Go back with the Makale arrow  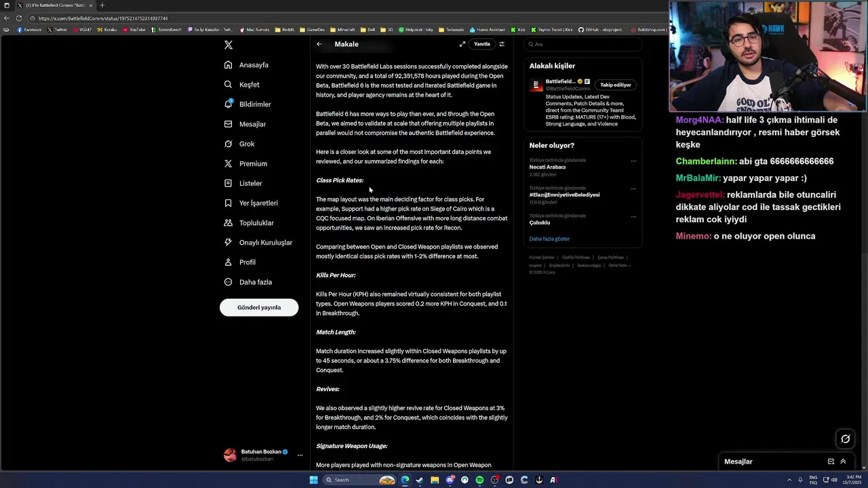click(319, 44)
